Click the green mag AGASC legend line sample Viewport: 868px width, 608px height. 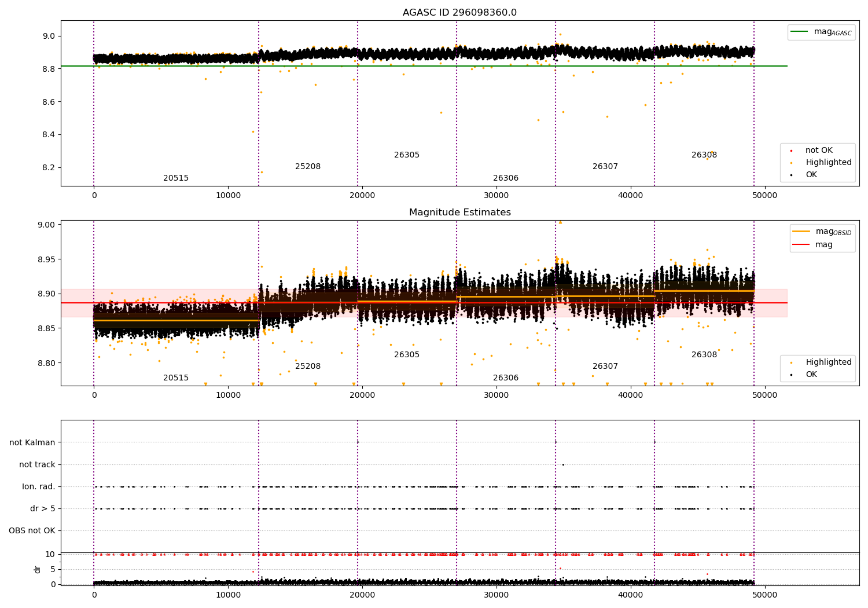(799, 32)
